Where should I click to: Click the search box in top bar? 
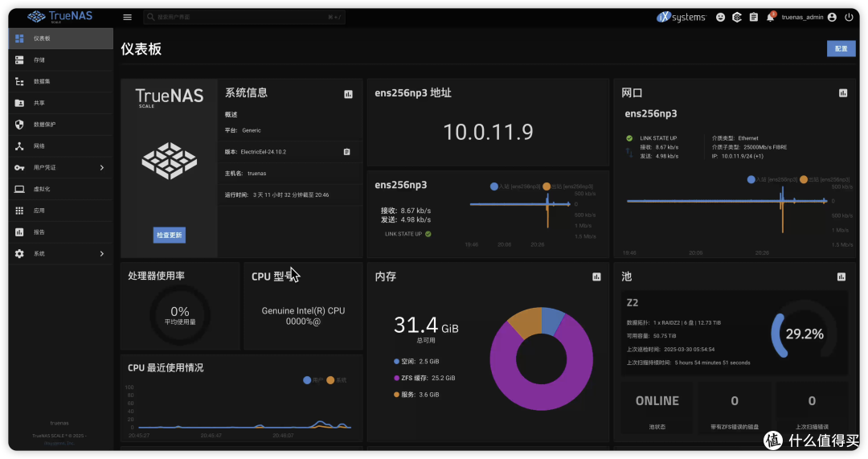[x=244, y=17]
